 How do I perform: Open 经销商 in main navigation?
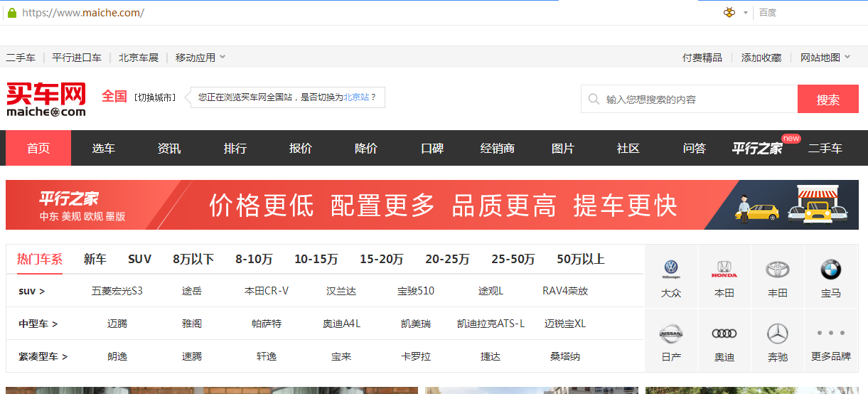coord(498,148)
